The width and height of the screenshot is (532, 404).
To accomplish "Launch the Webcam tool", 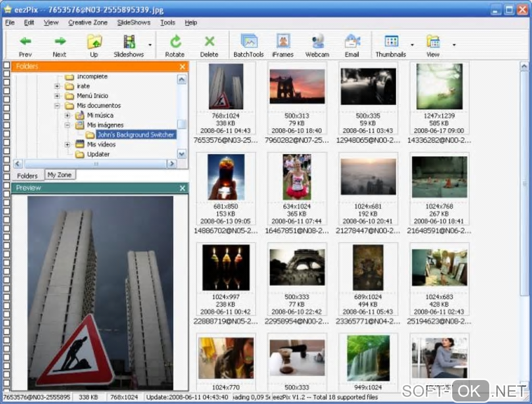I will (317, 46).
